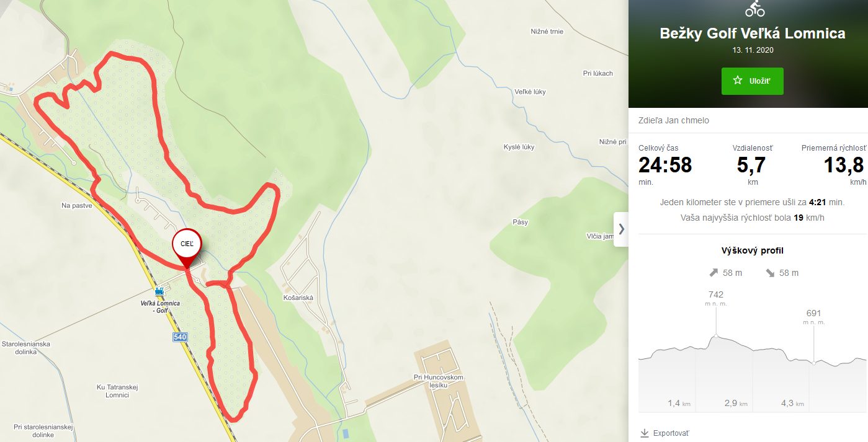Screen dimensions: 868x442
Task: Click the 1,4 km mark on the elevation chart
Action: pos(679,404)
